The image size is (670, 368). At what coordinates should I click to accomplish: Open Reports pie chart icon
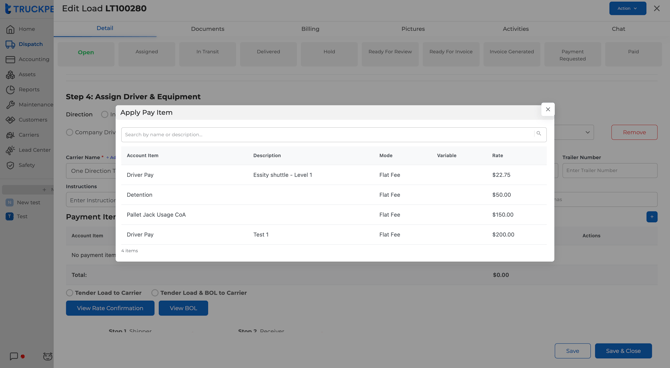pyautogui.click(x=10, y=90)
